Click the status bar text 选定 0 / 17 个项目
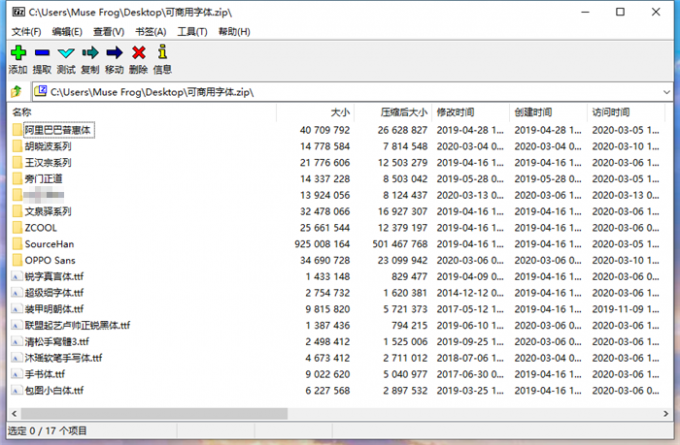The height and width of the screenshot is (445, 680). (48, 431)
